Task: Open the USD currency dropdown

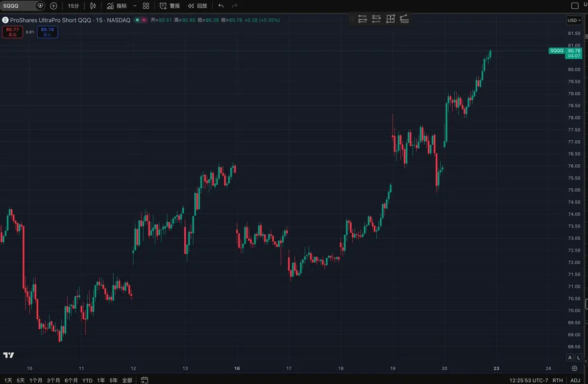Action: pyautogui.click(x=573, y=20)
